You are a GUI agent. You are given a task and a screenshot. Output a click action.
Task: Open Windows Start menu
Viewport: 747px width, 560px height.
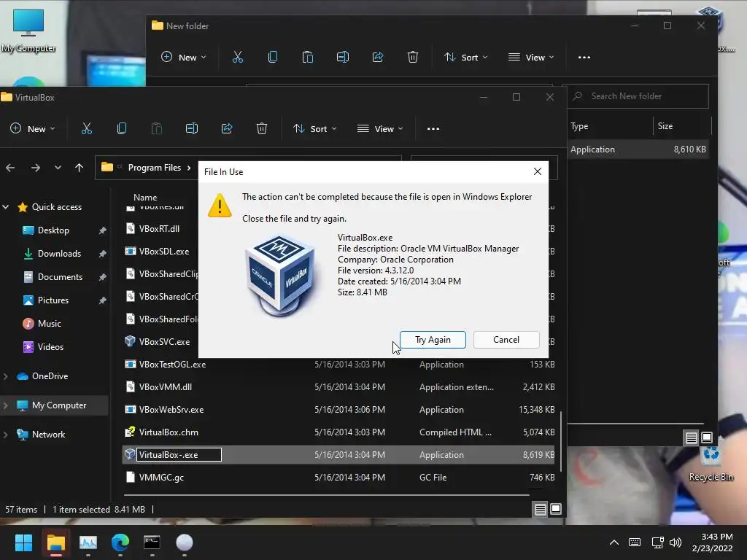click(x=23, y=542)
